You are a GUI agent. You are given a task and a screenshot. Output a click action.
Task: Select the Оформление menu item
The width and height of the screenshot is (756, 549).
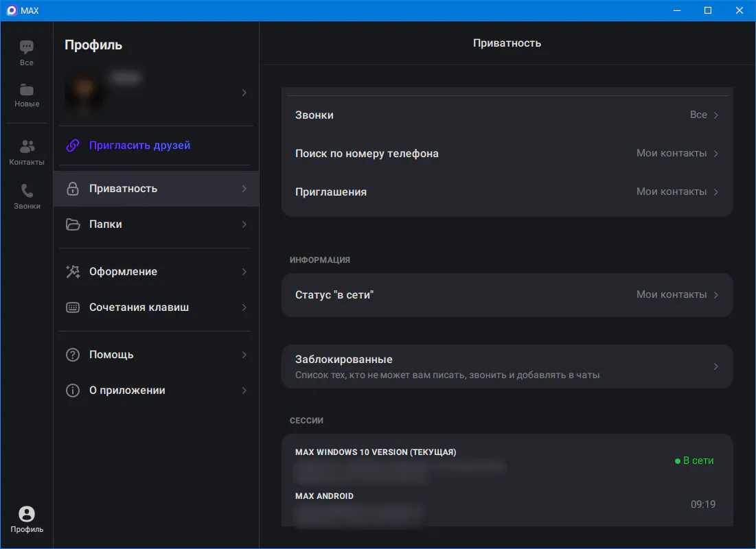pyautogui.click(x=157, y=271)
